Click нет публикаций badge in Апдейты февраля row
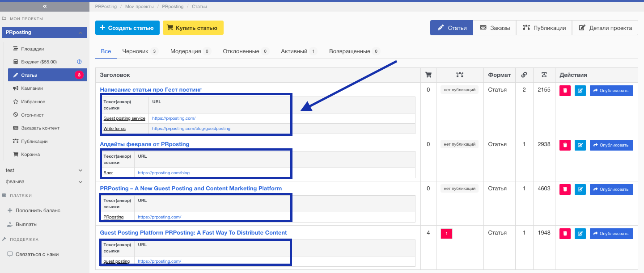The height and width of the screenshot is (273, 644). click(460, 144)
